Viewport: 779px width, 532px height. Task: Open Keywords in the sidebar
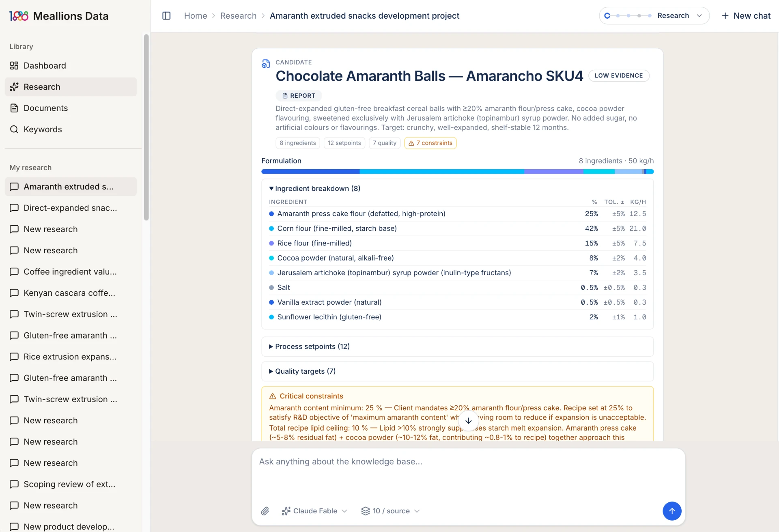point(71,129)
